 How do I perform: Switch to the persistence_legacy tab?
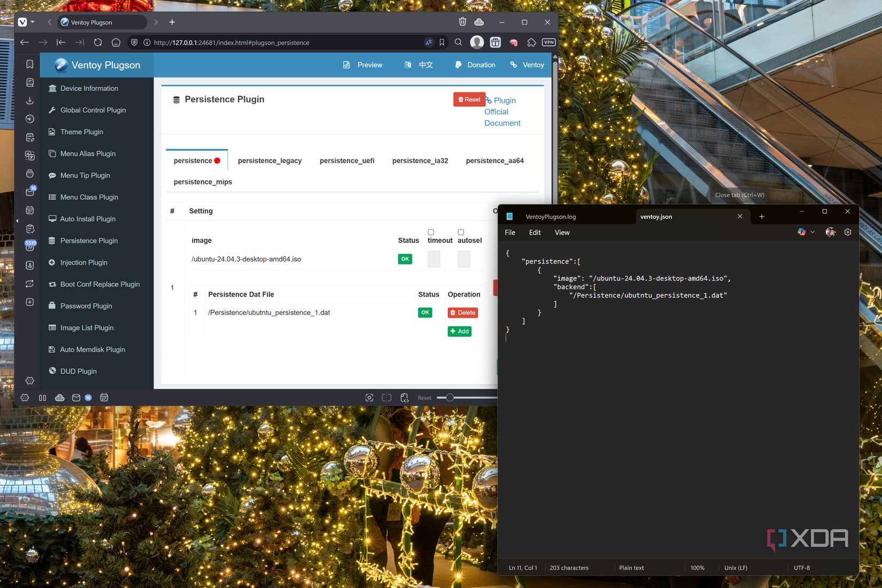point(270,160)
